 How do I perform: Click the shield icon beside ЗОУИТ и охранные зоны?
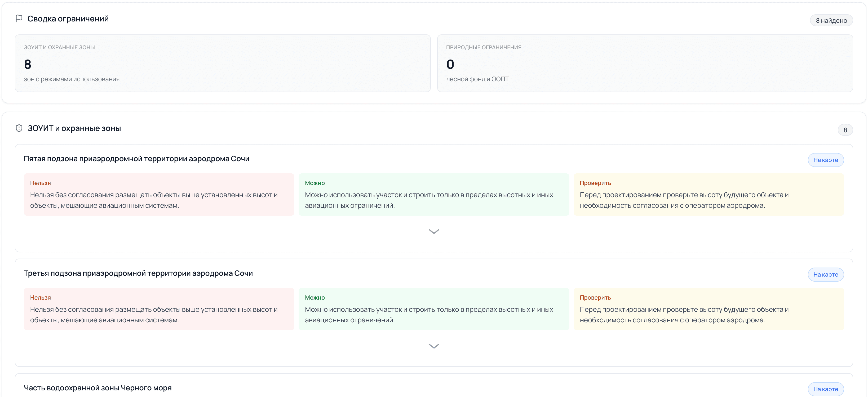(19, 128)
